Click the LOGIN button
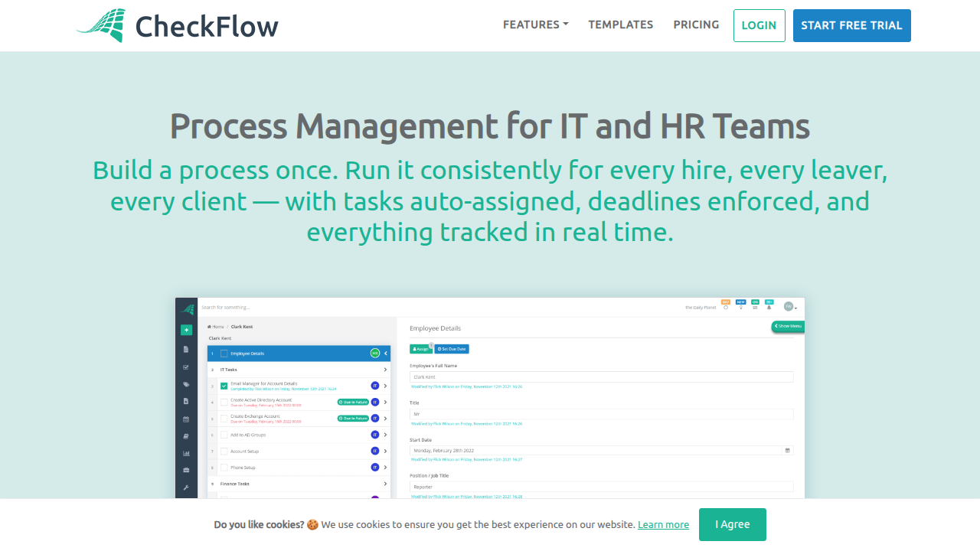The image size is (980, 551). click(x=759, y=25)
